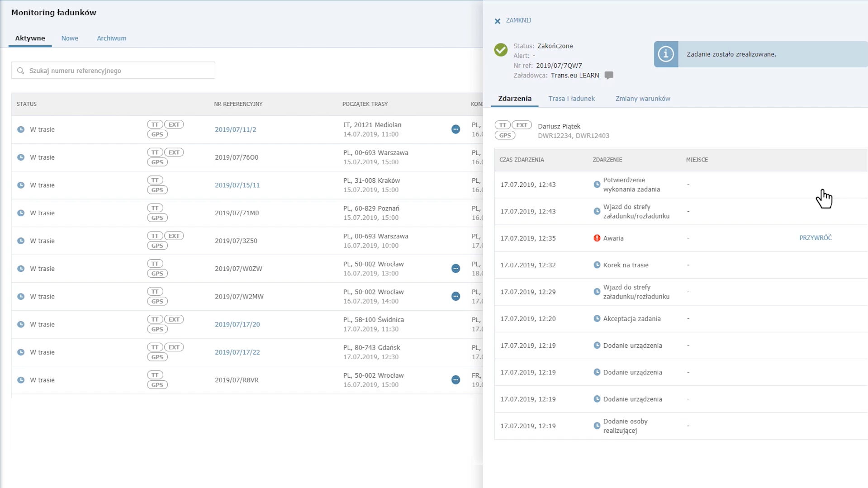
Task: Click the clock icon beside Korek na trasie
Action: click(597, 265)
